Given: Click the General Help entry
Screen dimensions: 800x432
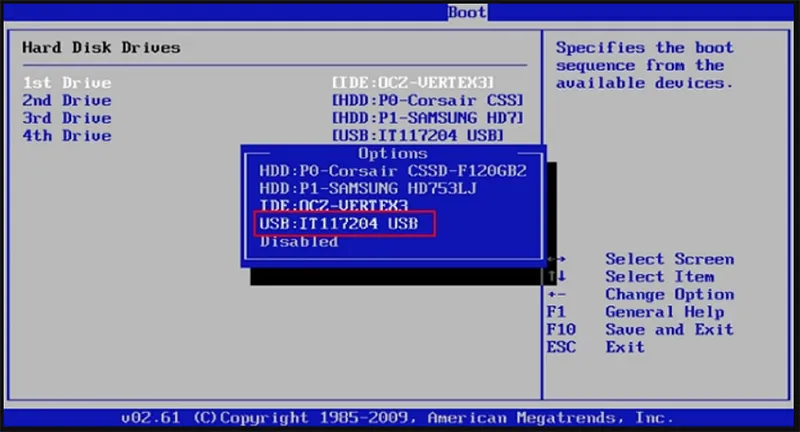Looking at the screenshot, I should tap(665, 312).
